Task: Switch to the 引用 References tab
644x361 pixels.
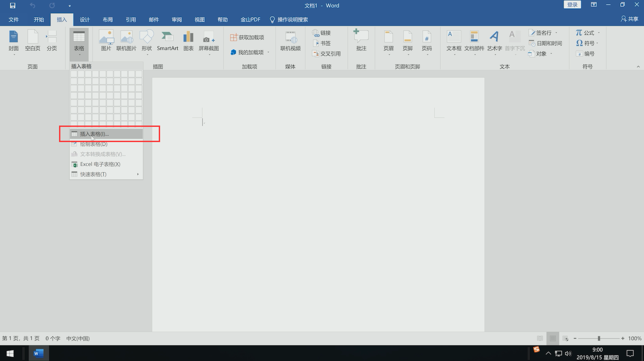Action: [131, 20]
